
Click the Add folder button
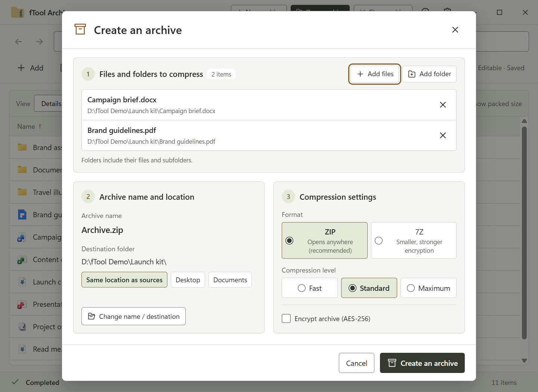pyautogui.click(x=429, y=74)
